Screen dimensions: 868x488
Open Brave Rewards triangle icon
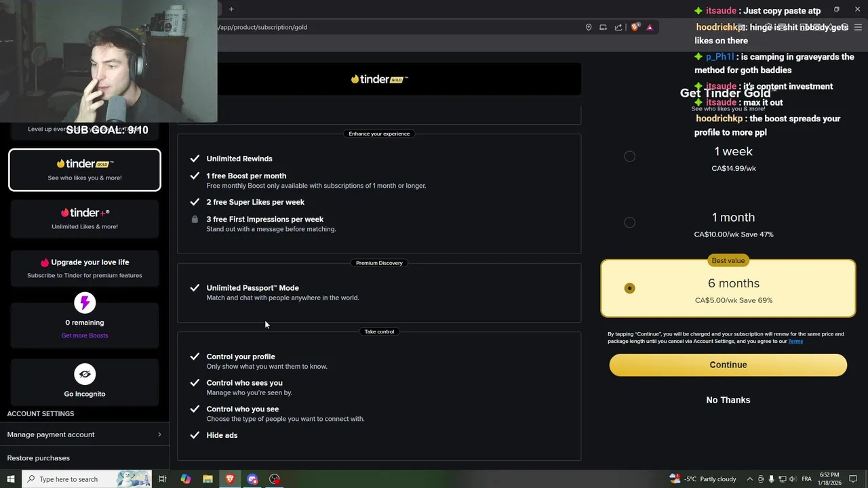click(650, 27)
